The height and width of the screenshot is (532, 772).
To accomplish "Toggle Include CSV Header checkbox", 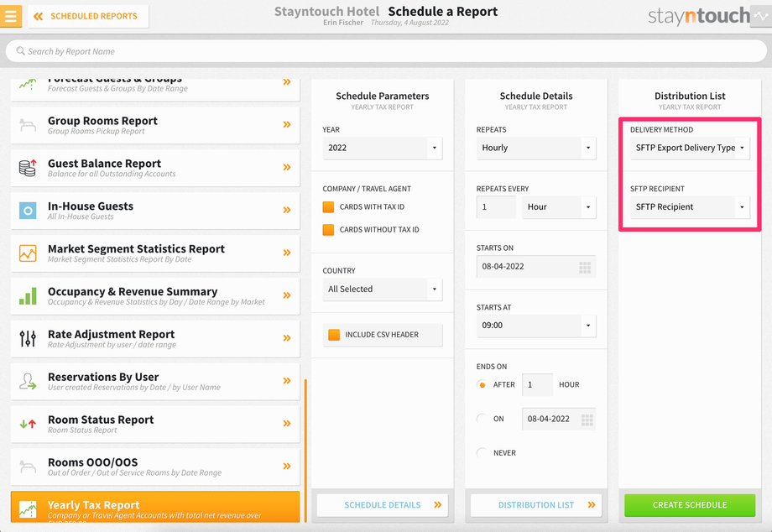I will [334, 335].
